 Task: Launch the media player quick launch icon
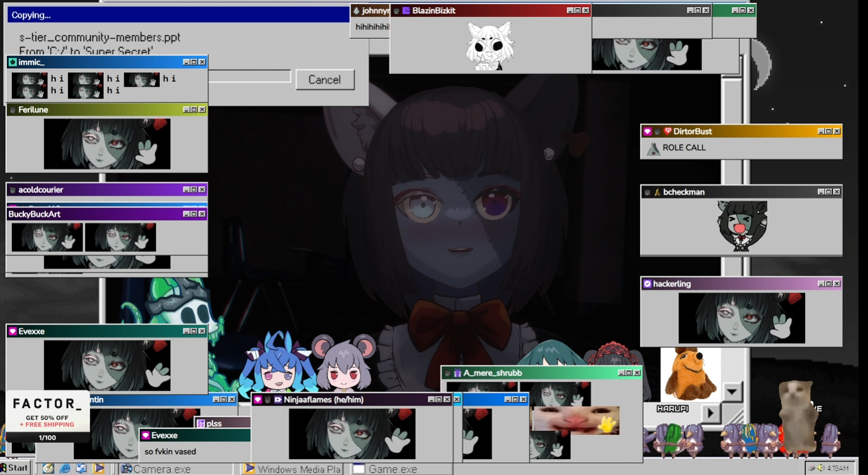click(x=99, y=469)
